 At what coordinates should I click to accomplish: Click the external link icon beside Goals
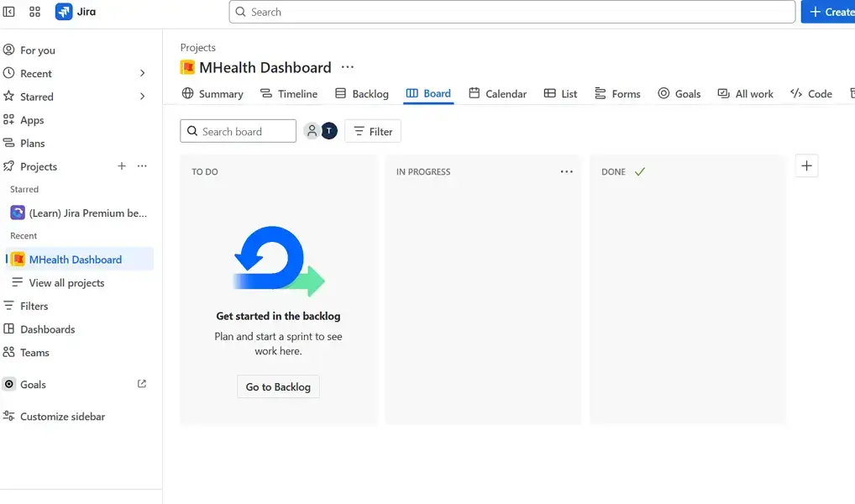(x=142, y=384)
